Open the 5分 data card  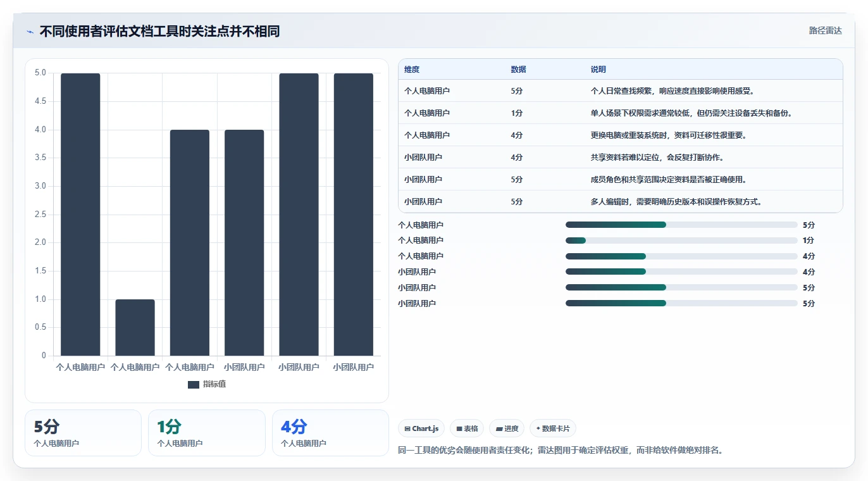(x=83, y=433)
